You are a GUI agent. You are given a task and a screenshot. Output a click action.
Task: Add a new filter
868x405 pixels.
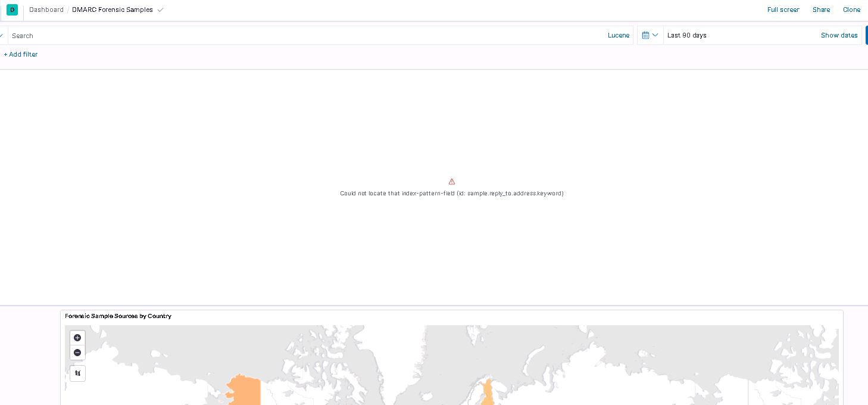point(20,54)
